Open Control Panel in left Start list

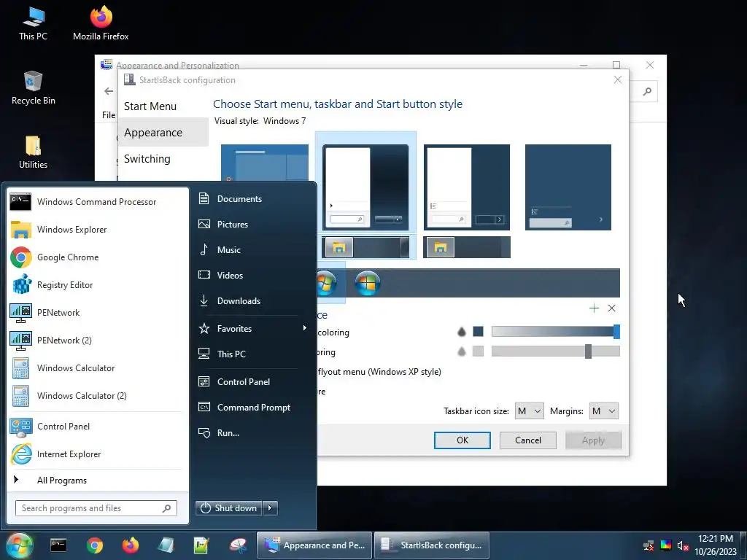[x=97, y=426]
